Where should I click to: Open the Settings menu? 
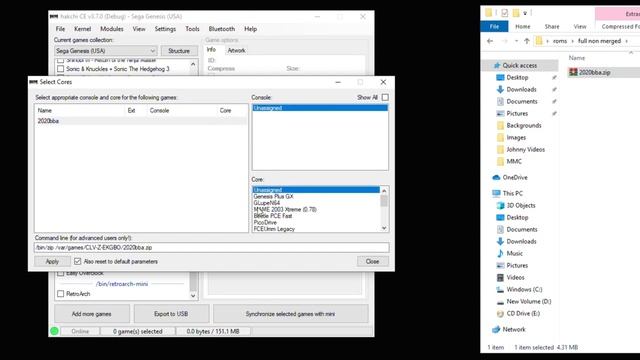coord(165,29)
